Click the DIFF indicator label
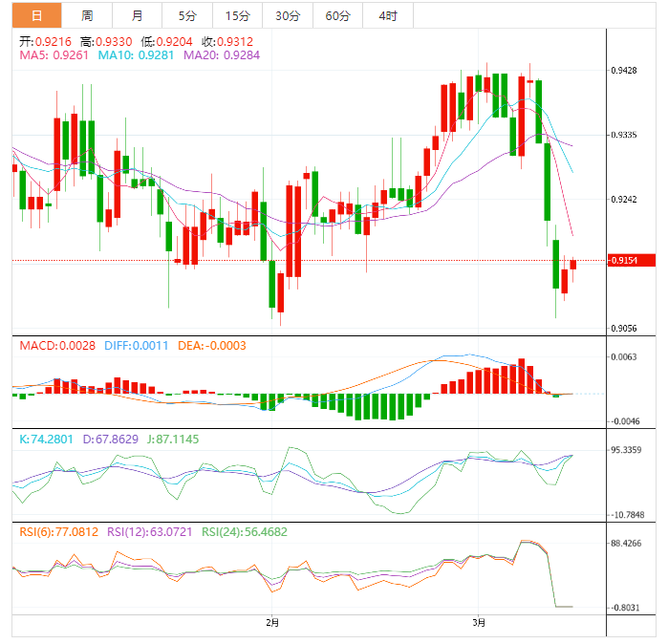Viewport: 668px width, 644px height. 137,346
